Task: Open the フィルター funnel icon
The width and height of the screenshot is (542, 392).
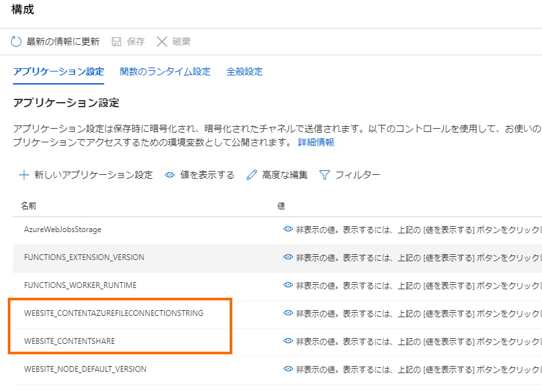Action: (323, 175)
